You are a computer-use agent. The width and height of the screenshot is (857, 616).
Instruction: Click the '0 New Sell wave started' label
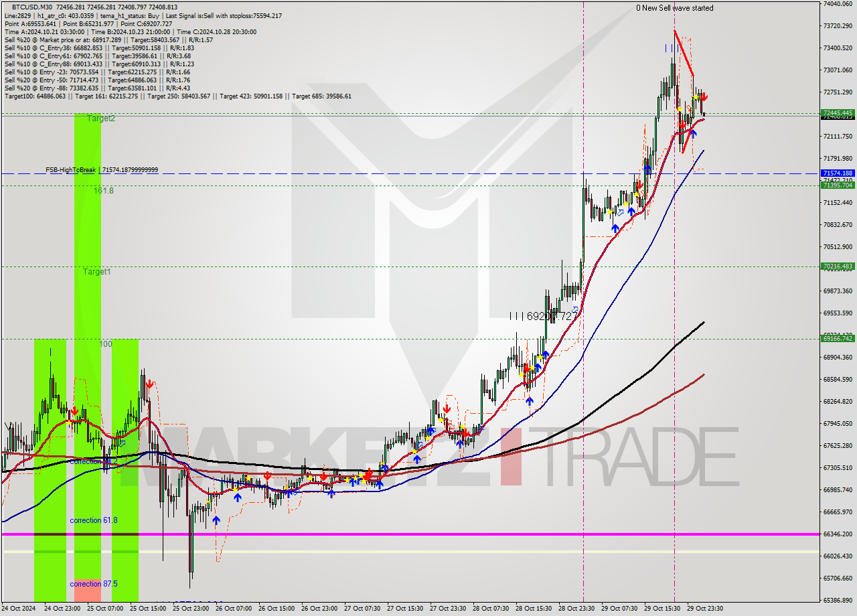pyautogui.click(x=675, y=8)
